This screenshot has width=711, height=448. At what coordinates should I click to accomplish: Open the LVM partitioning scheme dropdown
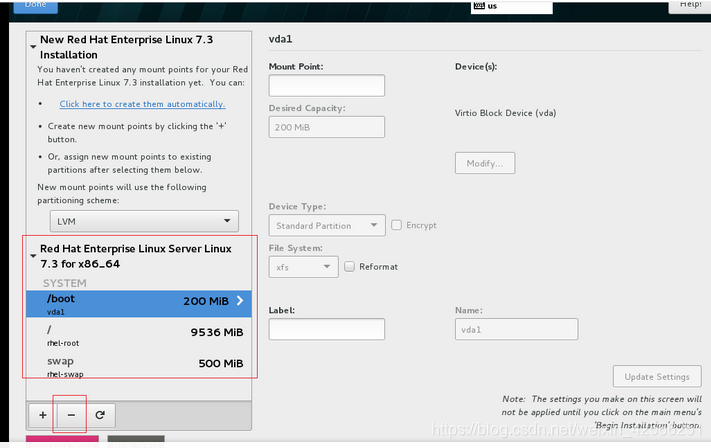(144, 221)
